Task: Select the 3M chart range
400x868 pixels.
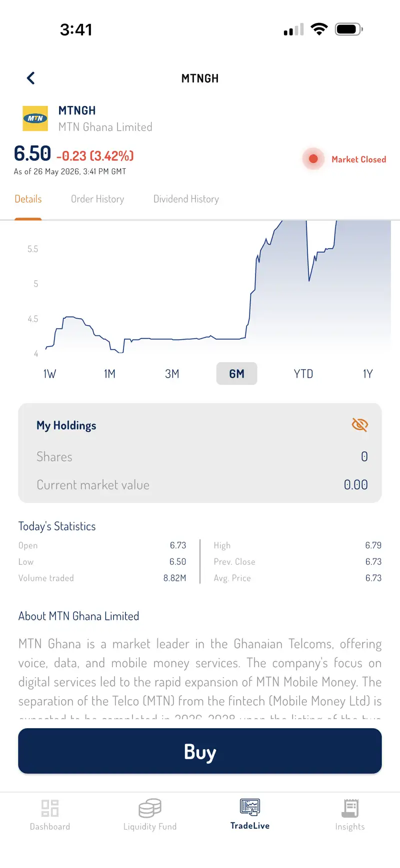Action: pos(172,374)
